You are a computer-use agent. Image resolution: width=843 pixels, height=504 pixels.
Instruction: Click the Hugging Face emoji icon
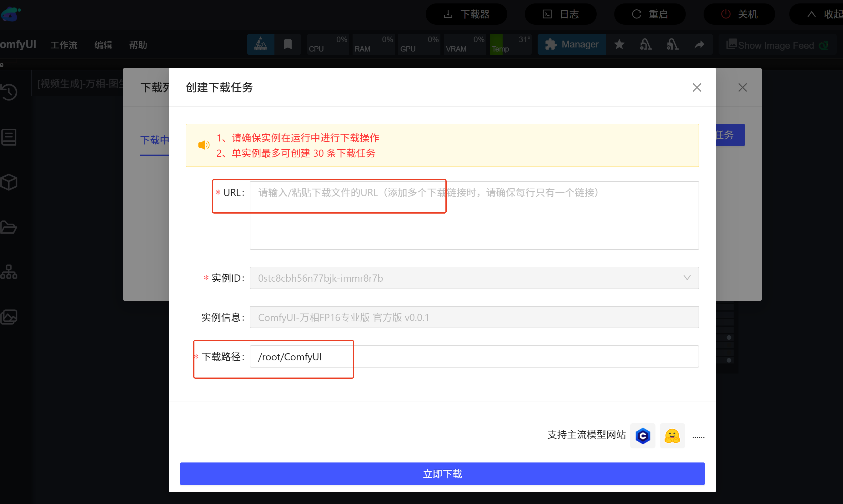[x=672, y=436]
